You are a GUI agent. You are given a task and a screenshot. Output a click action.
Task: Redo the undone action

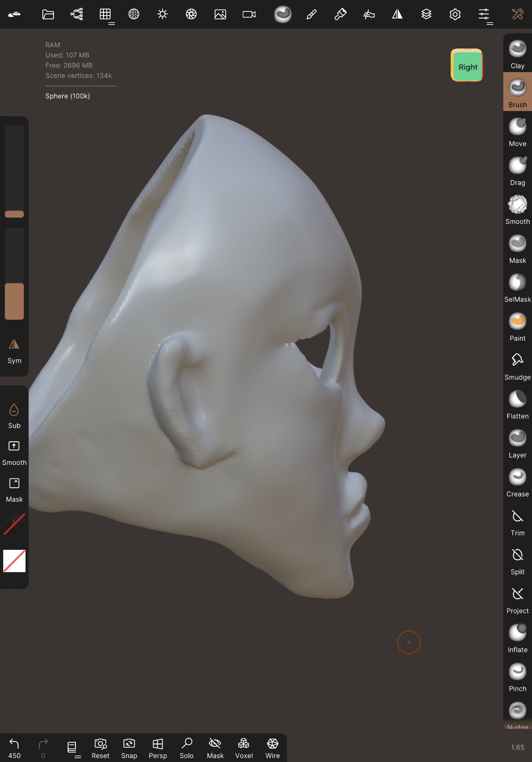point(43,748)
